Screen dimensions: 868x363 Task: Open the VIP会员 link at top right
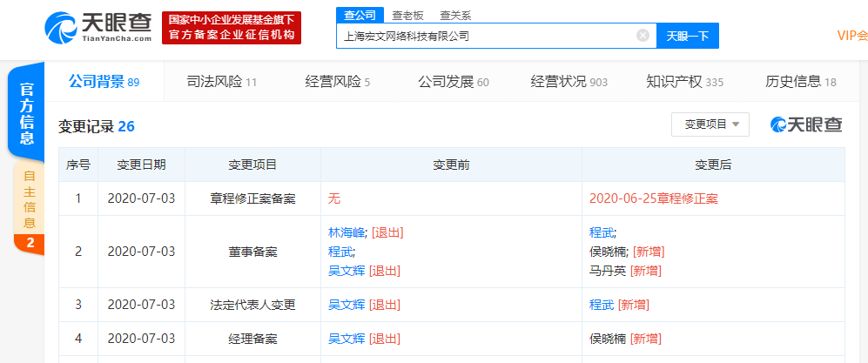click(851, 36)
